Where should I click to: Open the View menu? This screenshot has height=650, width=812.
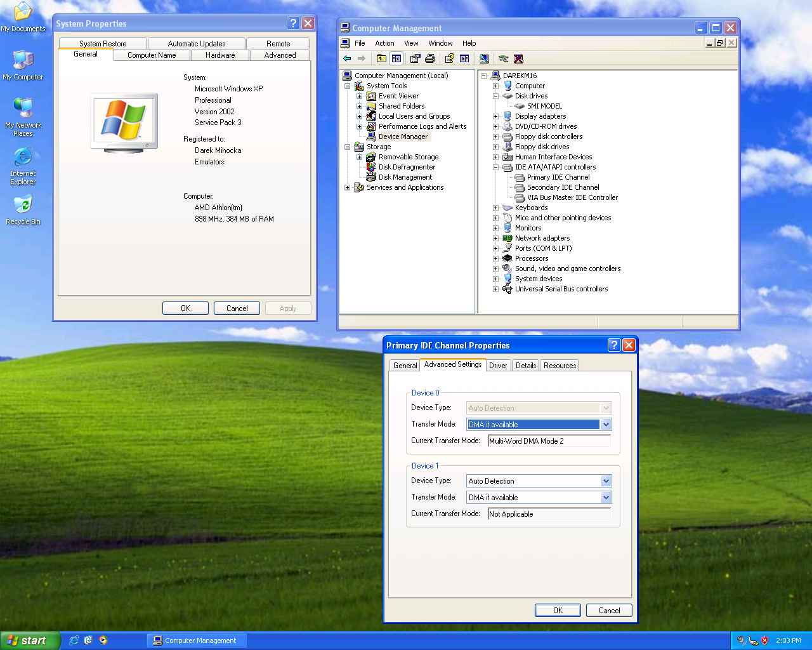tap(411, 43)
